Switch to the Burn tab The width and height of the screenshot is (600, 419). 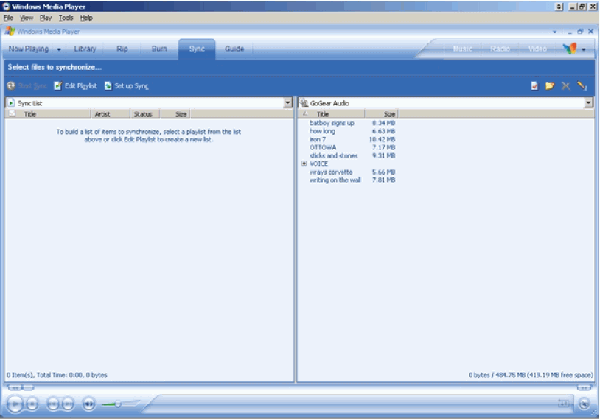pyautogui.click(x=159, y=49)
